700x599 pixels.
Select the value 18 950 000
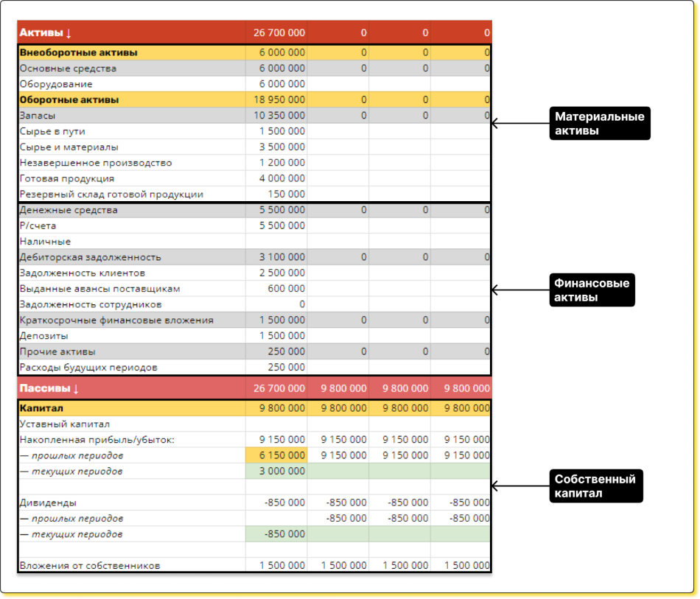click(279, 99)
